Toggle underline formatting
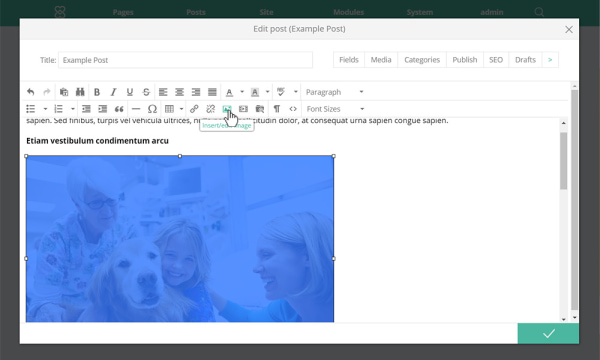This screenshot has width=600, height=360. tap(130, 92)
